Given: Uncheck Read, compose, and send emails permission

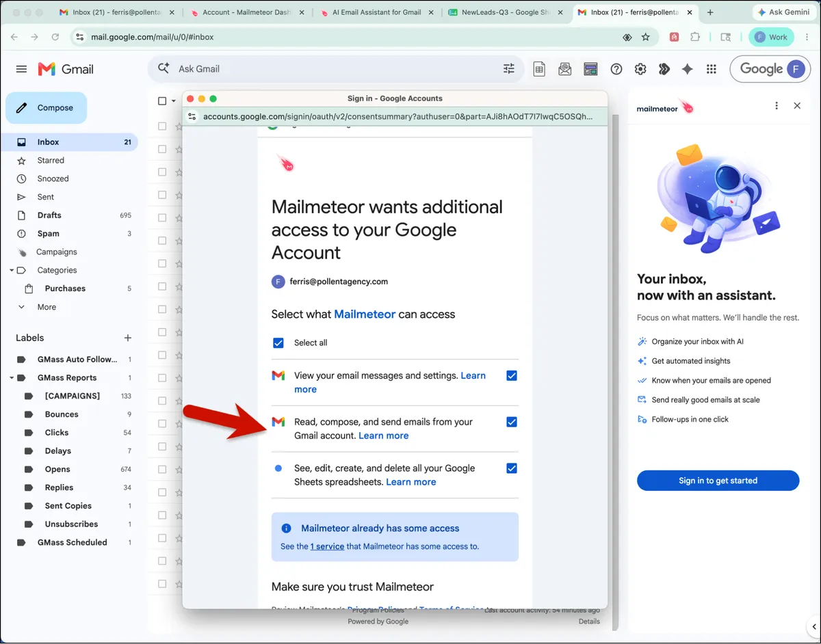Looking at the screenshot, I should tap(512, 422).
